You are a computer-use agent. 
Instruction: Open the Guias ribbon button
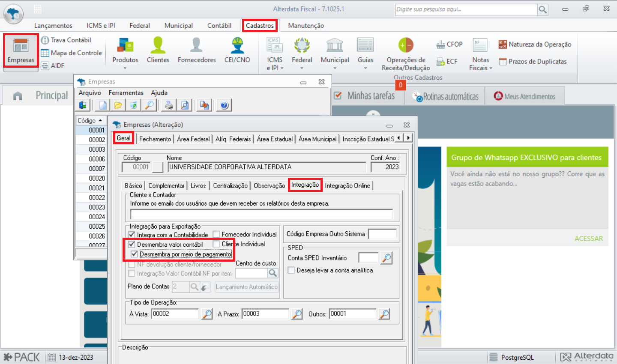tap(365, 54)
